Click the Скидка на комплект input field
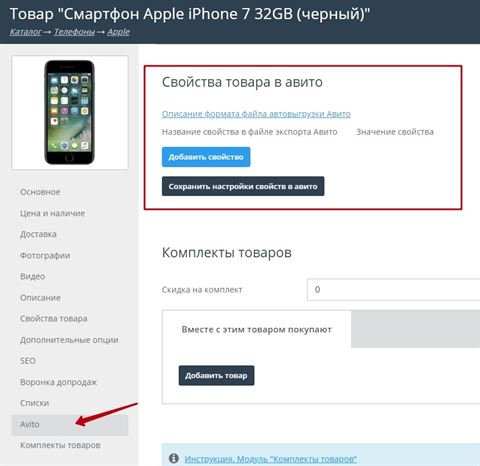The height and width of the screenshot is (466, 480). (393, 289)
